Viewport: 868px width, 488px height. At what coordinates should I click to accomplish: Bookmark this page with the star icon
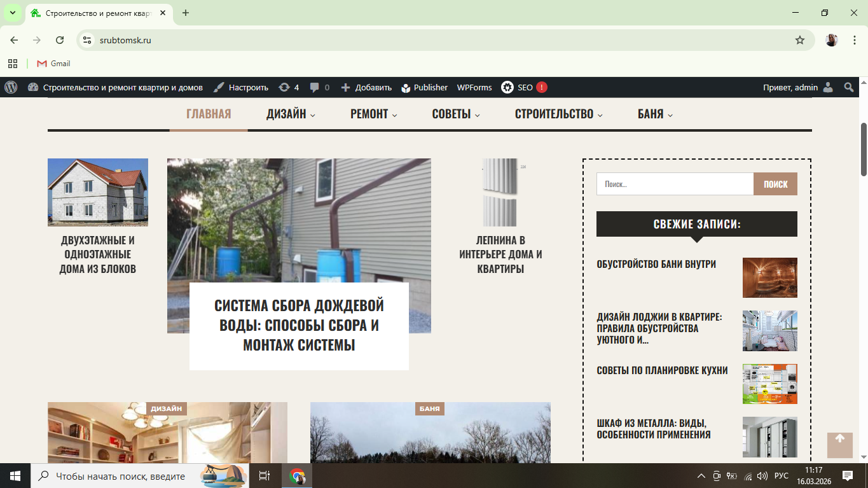click(x=800, y=40)
